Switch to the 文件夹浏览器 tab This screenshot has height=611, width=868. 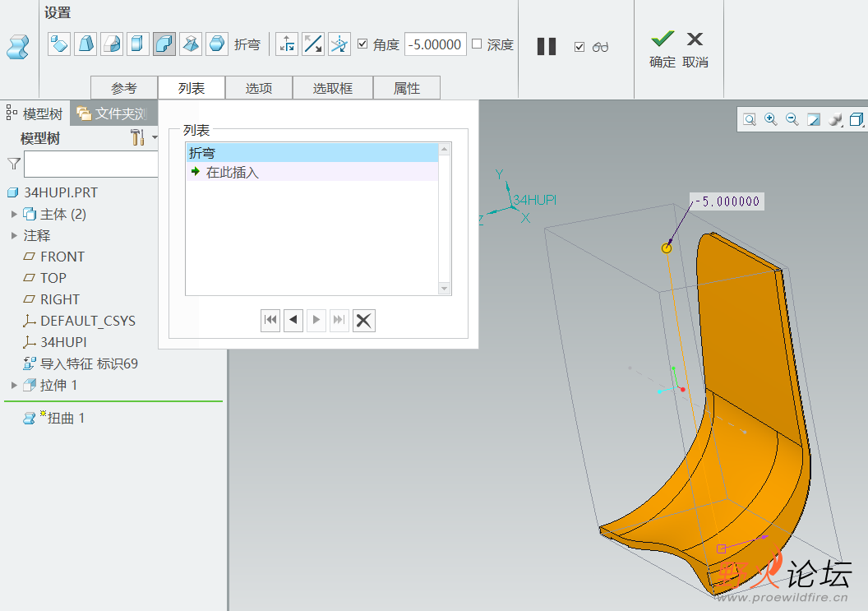coord(114,113)
